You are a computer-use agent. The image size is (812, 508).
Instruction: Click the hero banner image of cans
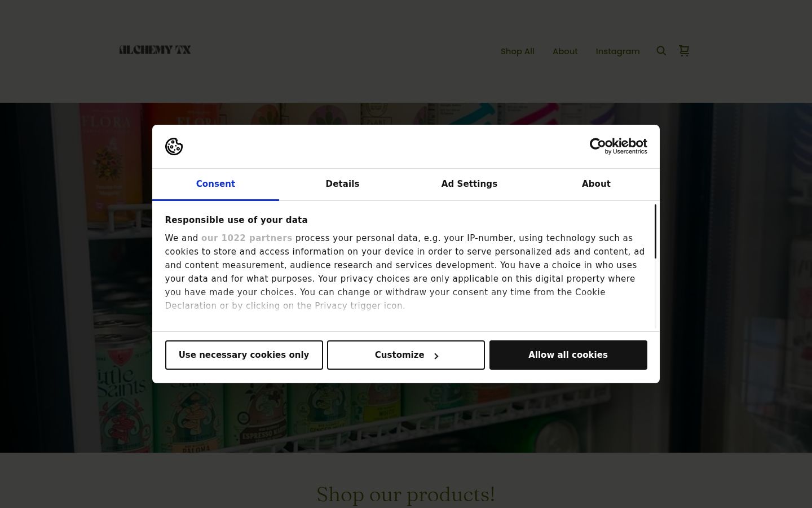tap(406, 418)
